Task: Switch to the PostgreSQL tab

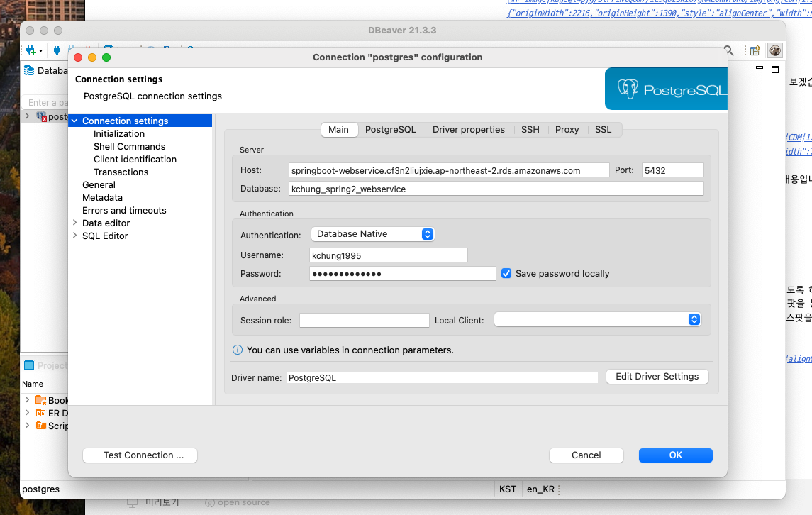Action: (x=391, y=130)
